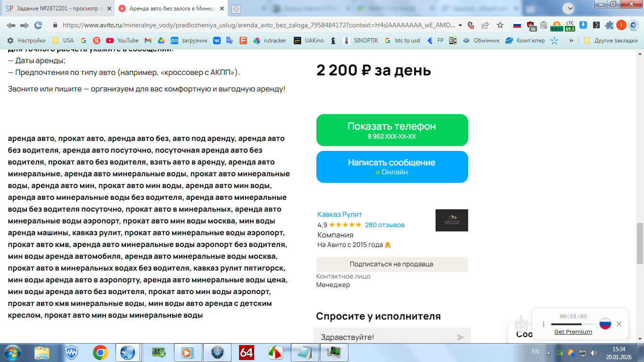Open the orange profile avatar
This screenshot has width=644, height=362.
point(621,25)
